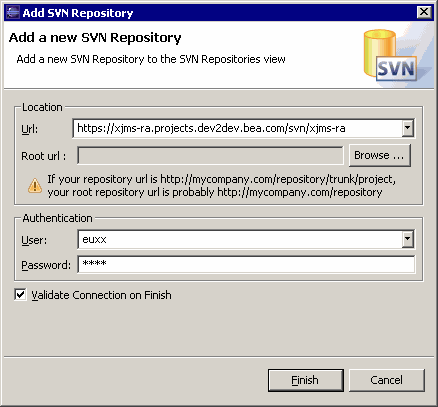Toggle Validate Connection on Finish checkbox
438x407 pixels.
pyautogui.click(x=20, y=295)
